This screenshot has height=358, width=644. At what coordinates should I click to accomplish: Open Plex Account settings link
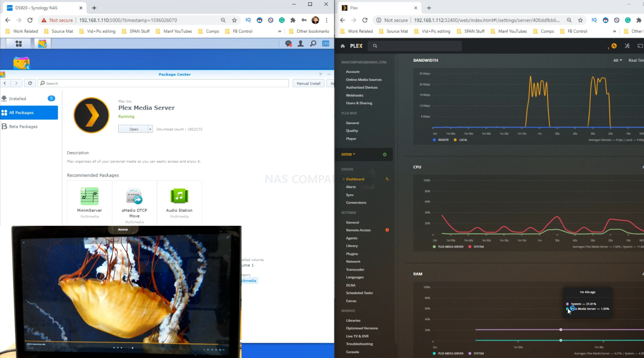(x=353, y=72)
